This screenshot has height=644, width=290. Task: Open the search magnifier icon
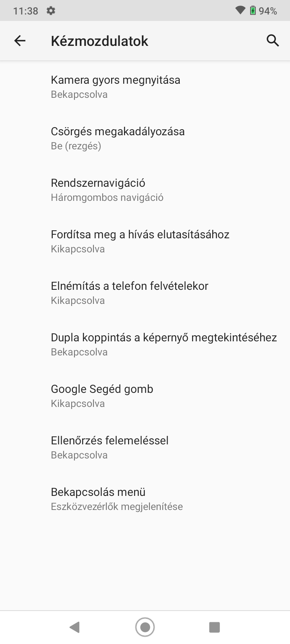coord(273,41)
